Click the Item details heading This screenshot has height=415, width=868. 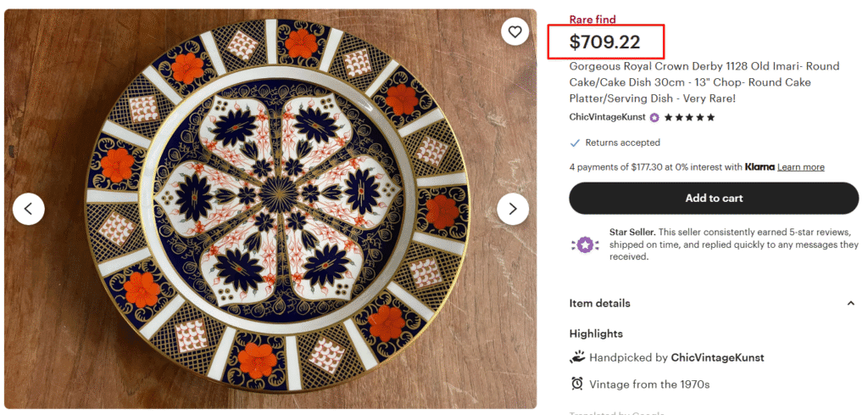point(599,303)
